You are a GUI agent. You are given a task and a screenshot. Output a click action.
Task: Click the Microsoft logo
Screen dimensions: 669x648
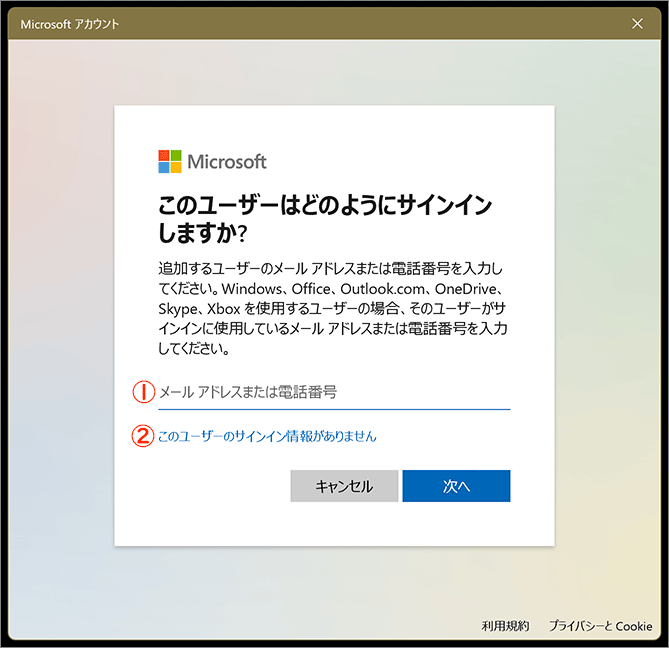(212, 162)
